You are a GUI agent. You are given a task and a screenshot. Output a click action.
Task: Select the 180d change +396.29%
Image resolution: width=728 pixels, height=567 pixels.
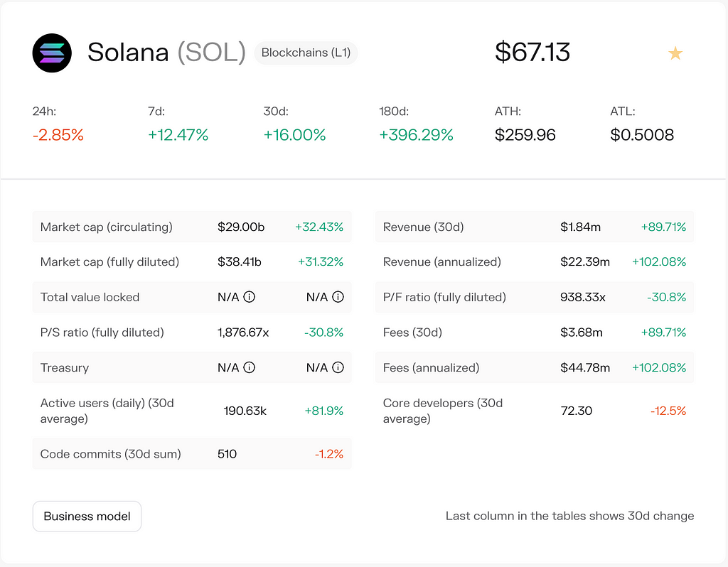[417, 135]
